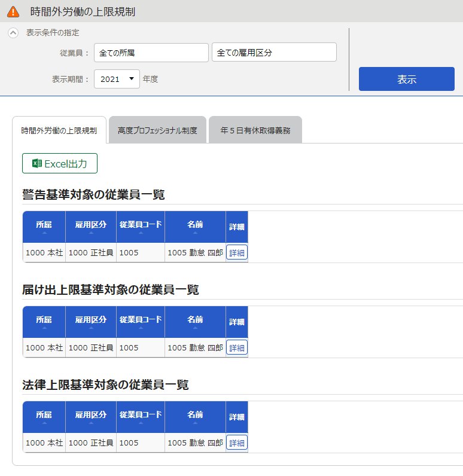The height and width of the screenshot is (476, 463).
Task: Switch to 高度プロフェッショナル制度 tab
Action: [157, 130]
